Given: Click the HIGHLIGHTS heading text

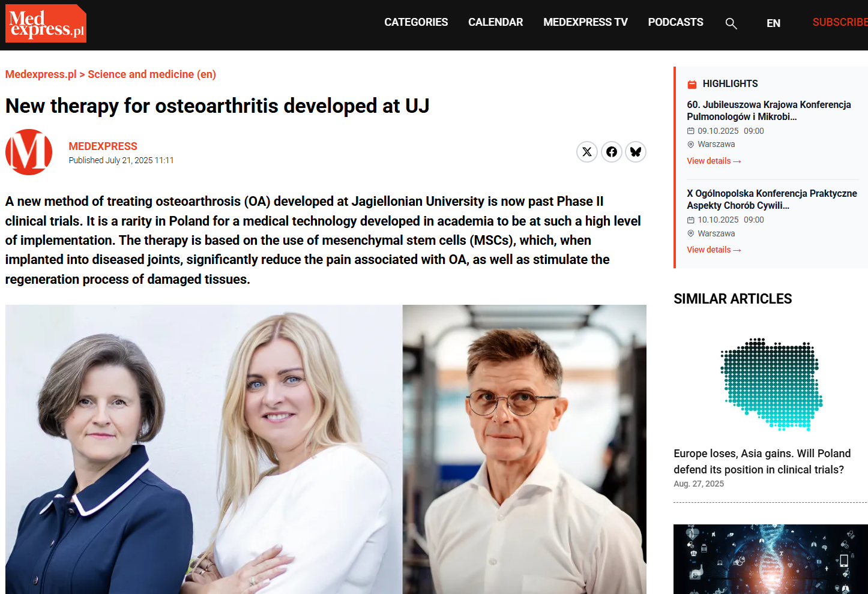Looking at the screenshot, I should click(730, 83).
